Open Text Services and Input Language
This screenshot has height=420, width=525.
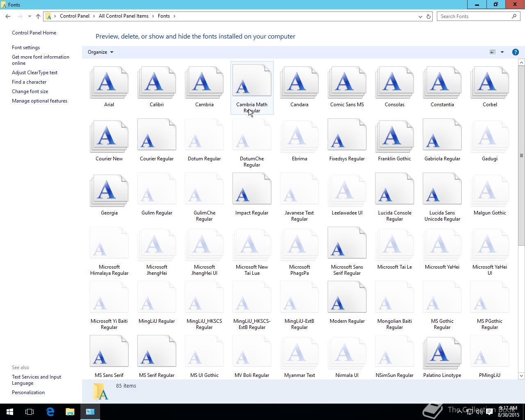tap(37, 380)
